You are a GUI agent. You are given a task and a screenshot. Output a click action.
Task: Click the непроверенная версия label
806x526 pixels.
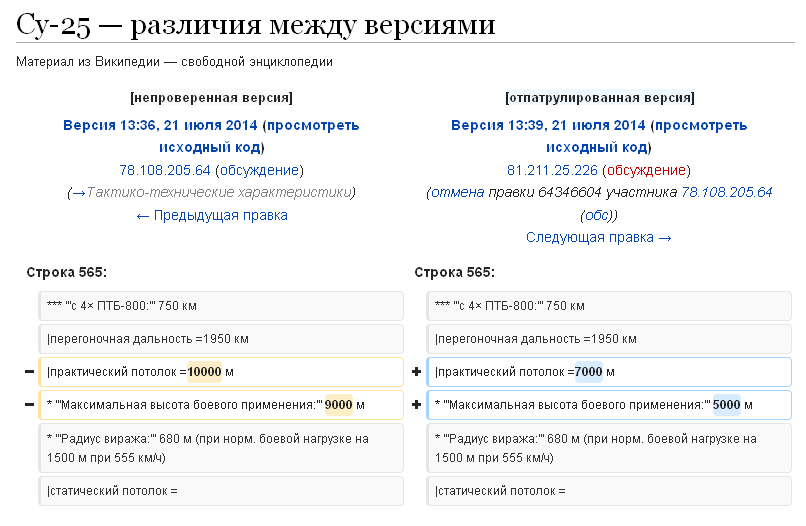tap(211, 98)
